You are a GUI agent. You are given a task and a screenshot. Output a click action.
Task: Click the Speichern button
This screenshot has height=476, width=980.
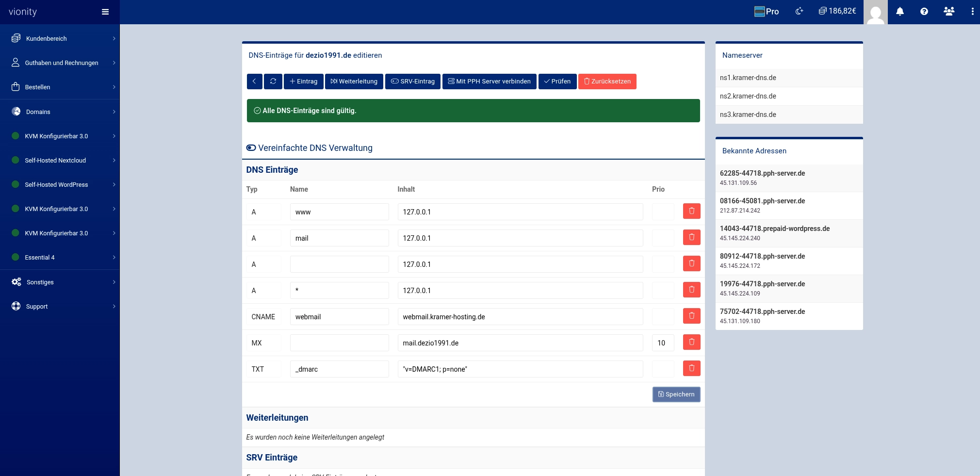[676, 394]
